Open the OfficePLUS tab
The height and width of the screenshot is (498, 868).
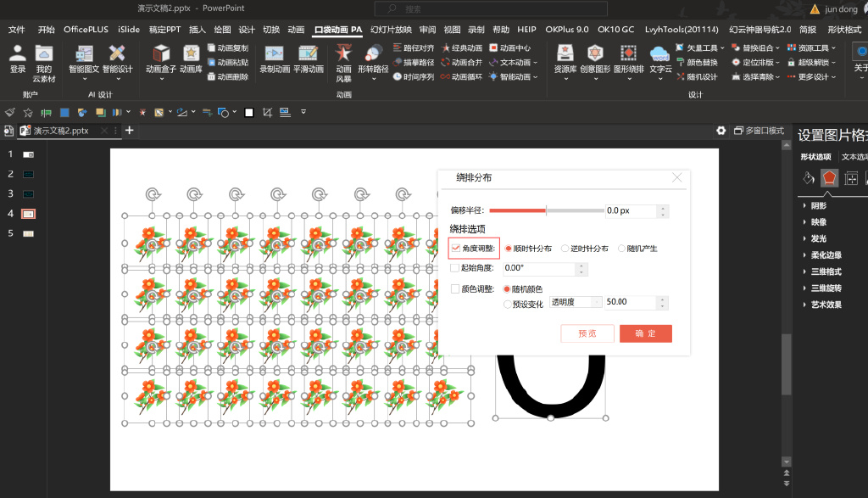click(86, 30)
